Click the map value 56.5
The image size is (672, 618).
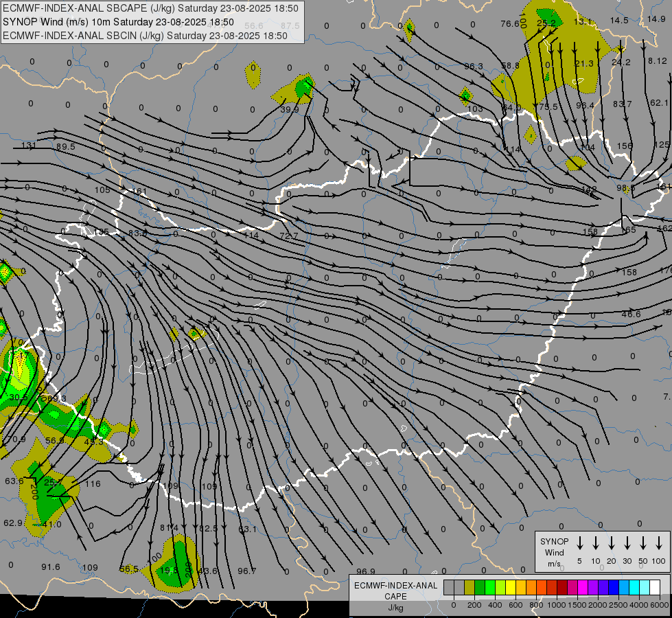[129, 569]
